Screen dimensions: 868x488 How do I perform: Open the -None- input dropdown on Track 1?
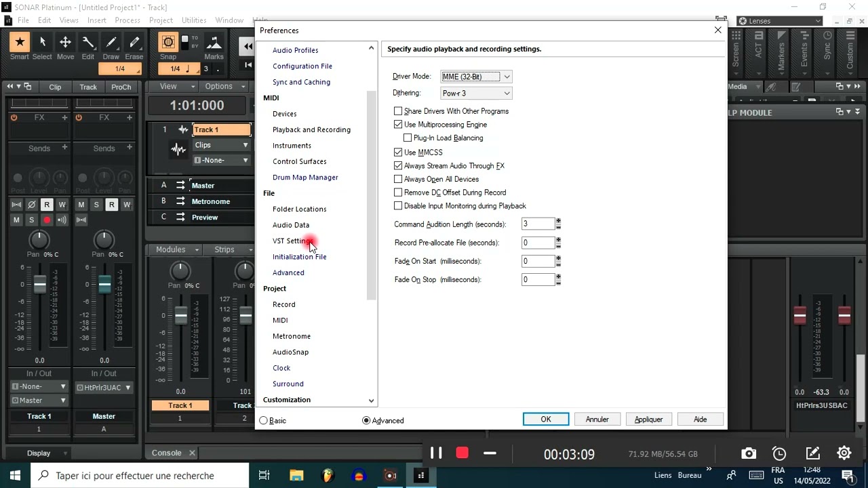[222, 160]
